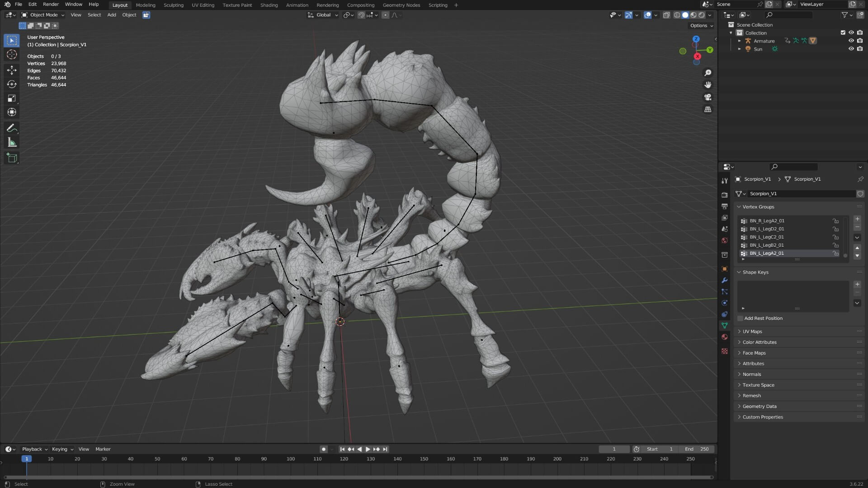The height and width of the screenshot is (488, 868).
Task: Select the Add Cube tool
Action: [12, 158]
